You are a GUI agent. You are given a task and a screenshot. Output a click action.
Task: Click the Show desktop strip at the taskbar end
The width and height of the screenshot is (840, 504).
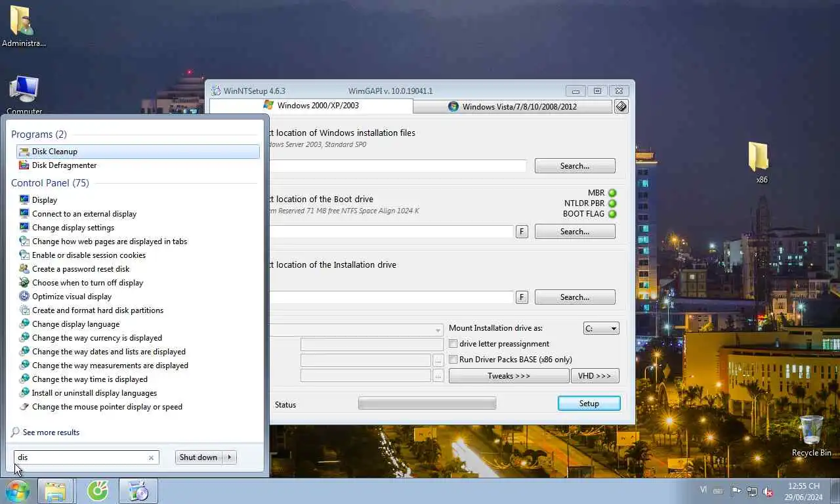[x=835, y=491]
